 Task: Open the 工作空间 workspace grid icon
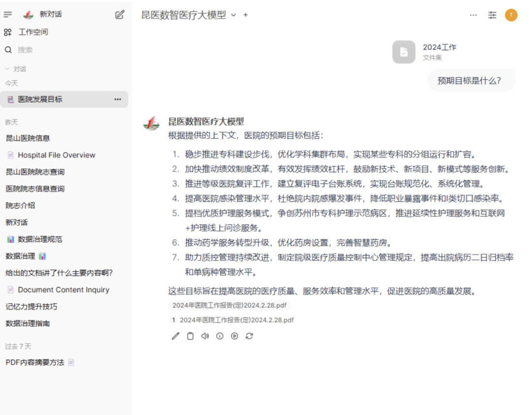click(x=8, y=32)
